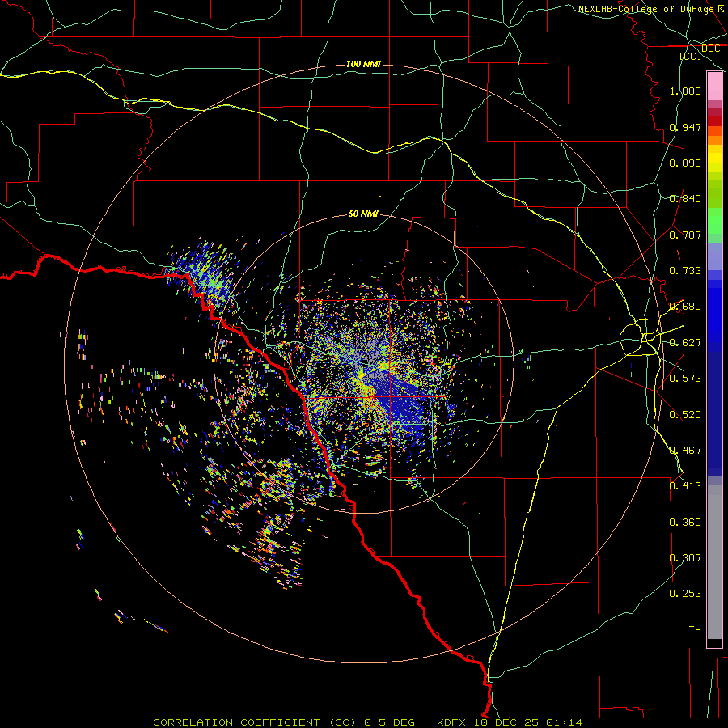Click the 0.467 scale value

pyautogui.click(x=685, y=451)
